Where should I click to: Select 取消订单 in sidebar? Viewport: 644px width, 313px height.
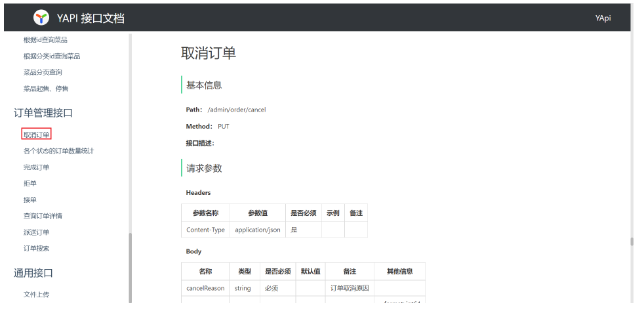click(x=36, y=135)
